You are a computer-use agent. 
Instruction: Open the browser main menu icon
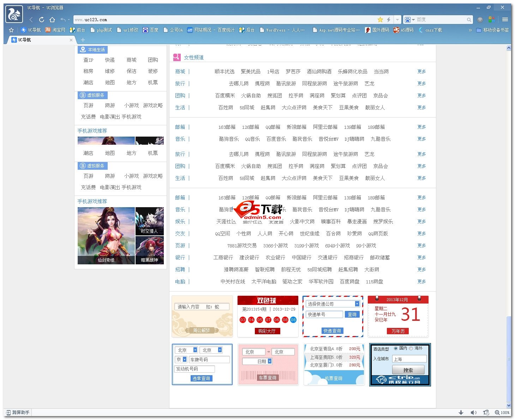tap(505, 20)
